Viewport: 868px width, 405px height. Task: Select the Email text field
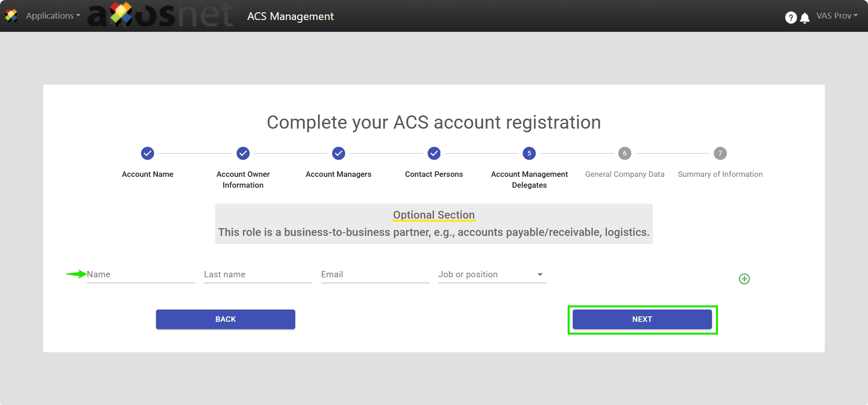[375, 275]
